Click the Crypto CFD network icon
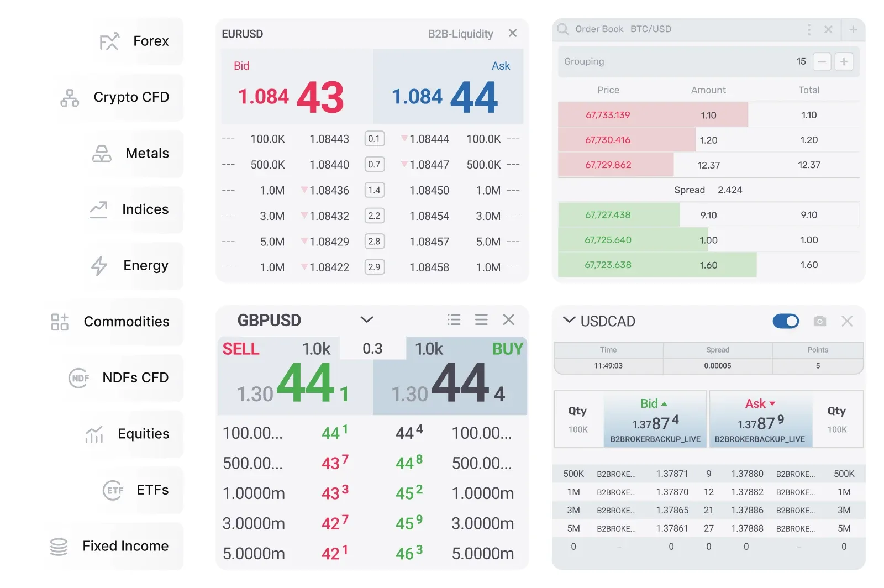The width and height of the screenshot is (884, 588). [70, 98]
